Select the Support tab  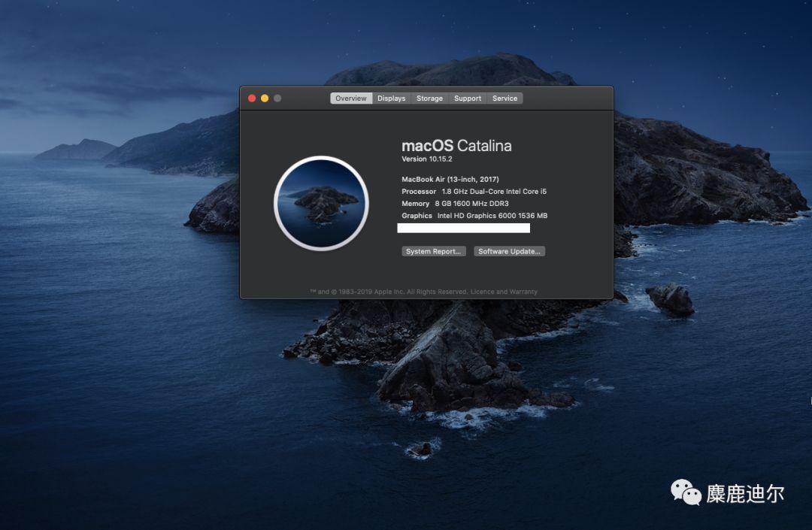click(x=468, y=98)
